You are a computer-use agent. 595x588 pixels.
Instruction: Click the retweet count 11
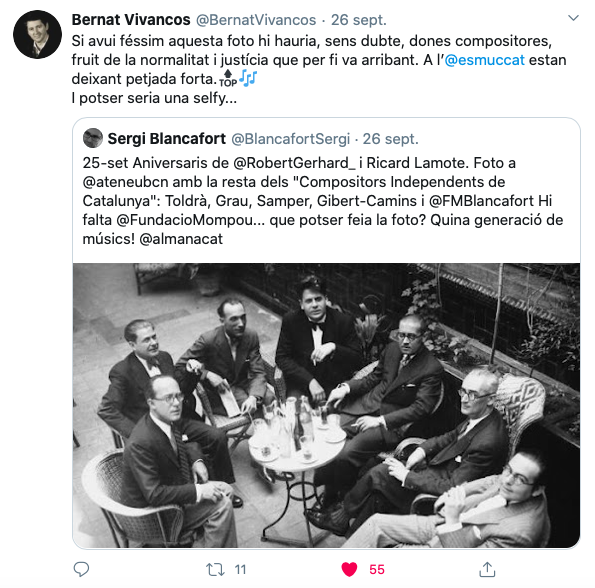tap(240, 569)
